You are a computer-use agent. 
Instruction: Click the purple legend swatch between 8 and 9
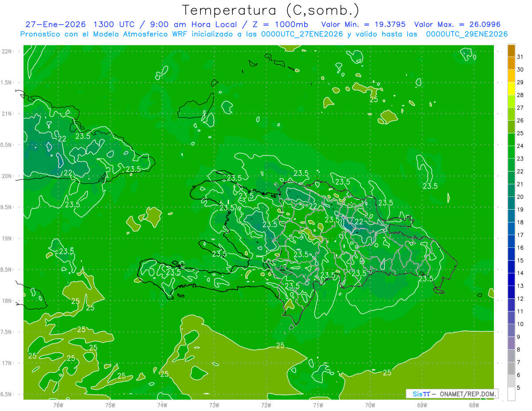click(x=511, y=343)
